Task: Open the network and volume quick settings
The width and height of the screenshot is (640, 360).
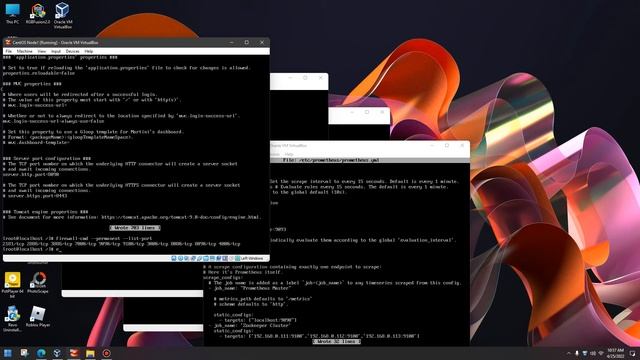Action: (597, 353)
